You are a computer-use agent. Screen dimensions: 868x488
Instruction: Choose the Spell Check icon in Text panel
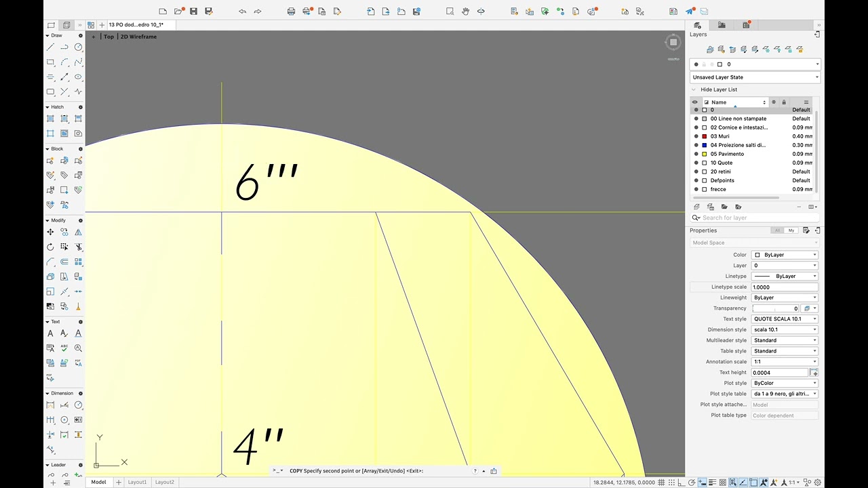pos(64,348)
